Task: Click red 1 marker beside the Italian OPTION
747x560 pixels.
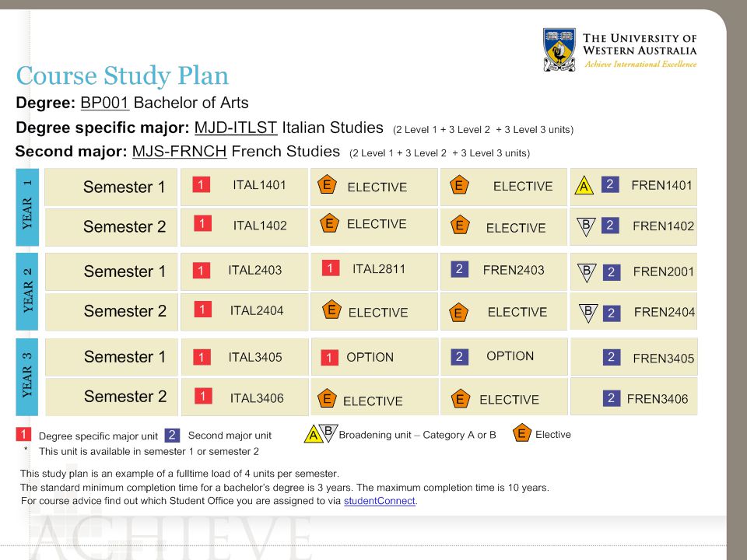Action: pyautogui.click(x=329, y=358)
